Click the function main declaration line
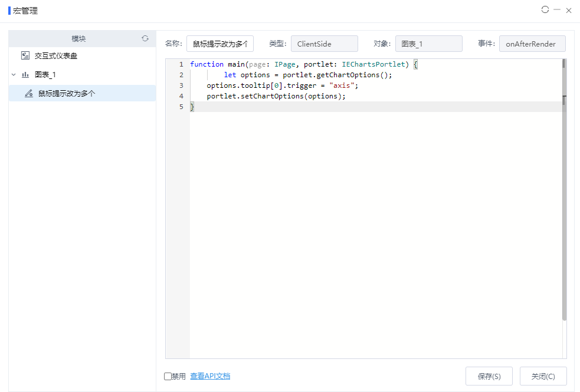The width and height of the screenshot is (580, 392). (x=304, y=64)
